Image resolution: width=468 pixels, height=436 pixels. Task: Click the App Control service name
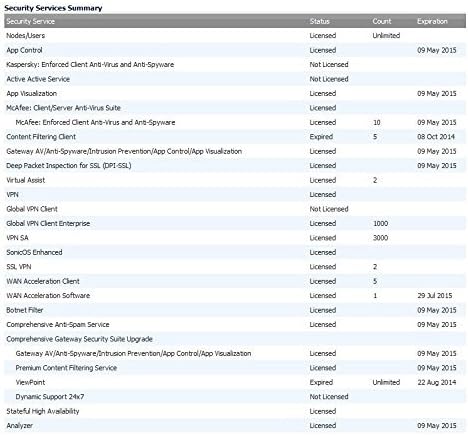(24, 50)
